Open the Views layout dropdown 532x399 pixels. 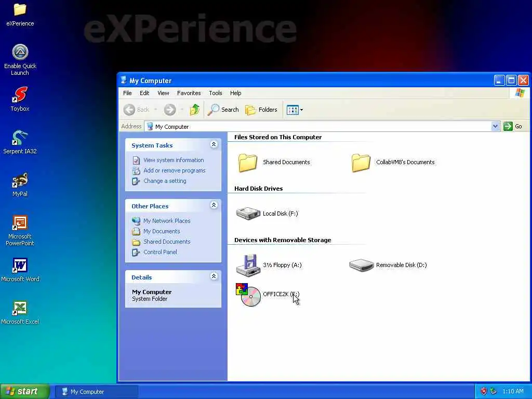tap(295, 110)
